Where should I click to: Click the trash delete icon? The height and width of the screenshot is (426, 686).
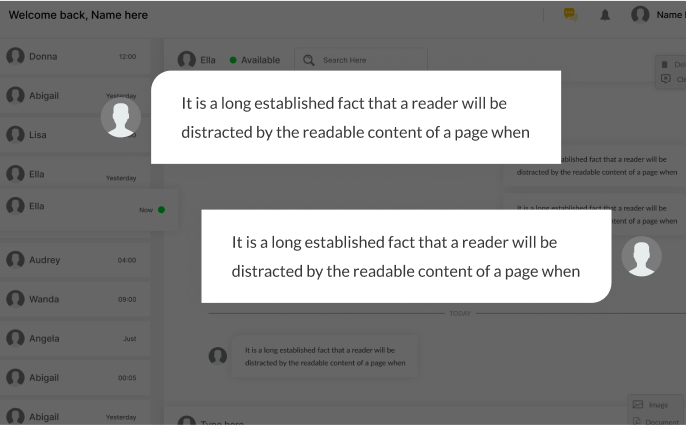[665, 64]
